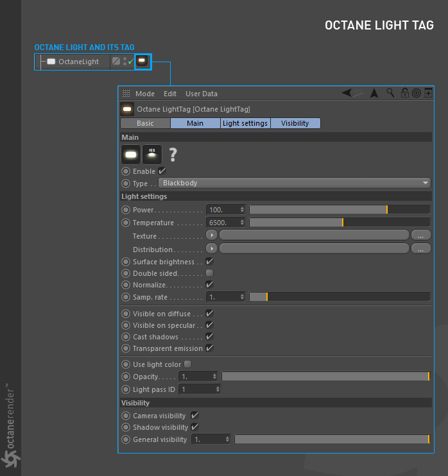Switch to the Main tab
448x476 pixels.
tap(195, 123)
